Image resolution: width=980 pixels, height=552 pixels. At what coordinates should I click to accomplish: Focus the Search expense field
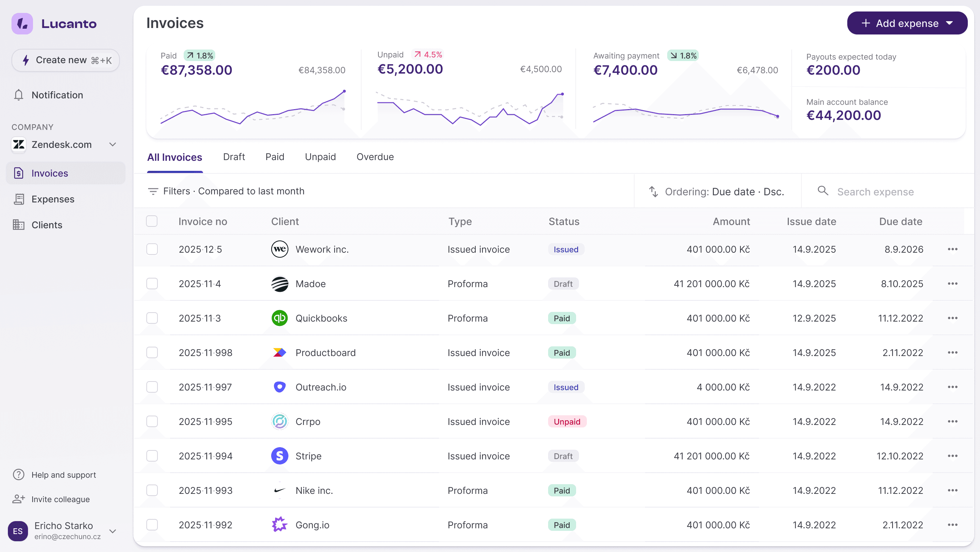tap(875, 192)
